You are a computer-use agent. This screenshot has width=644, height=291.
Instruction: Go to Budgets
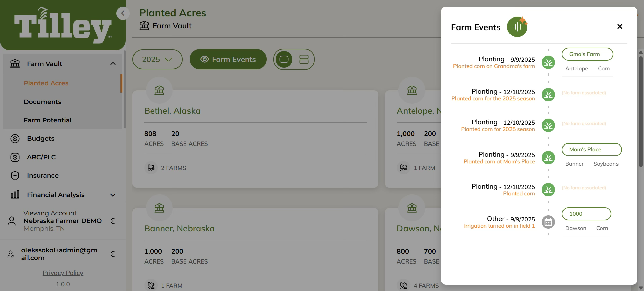click(x=41, y=138)
